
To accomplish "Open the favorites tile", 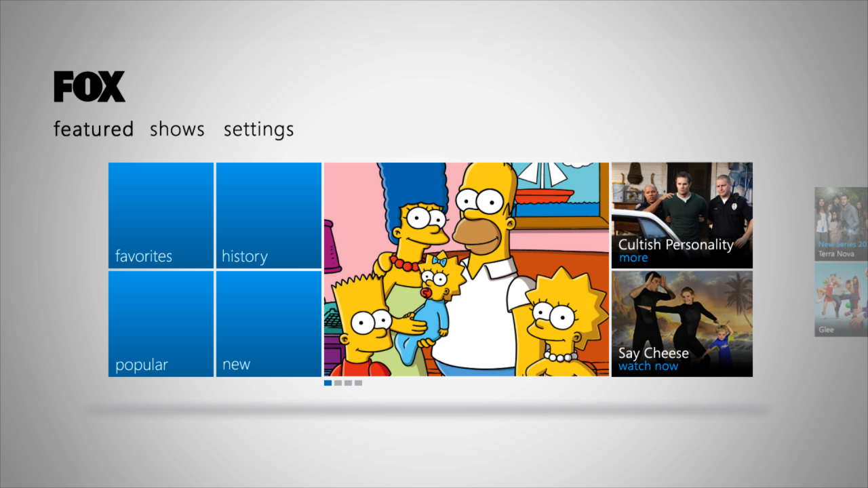I will (x=161, y=216).
